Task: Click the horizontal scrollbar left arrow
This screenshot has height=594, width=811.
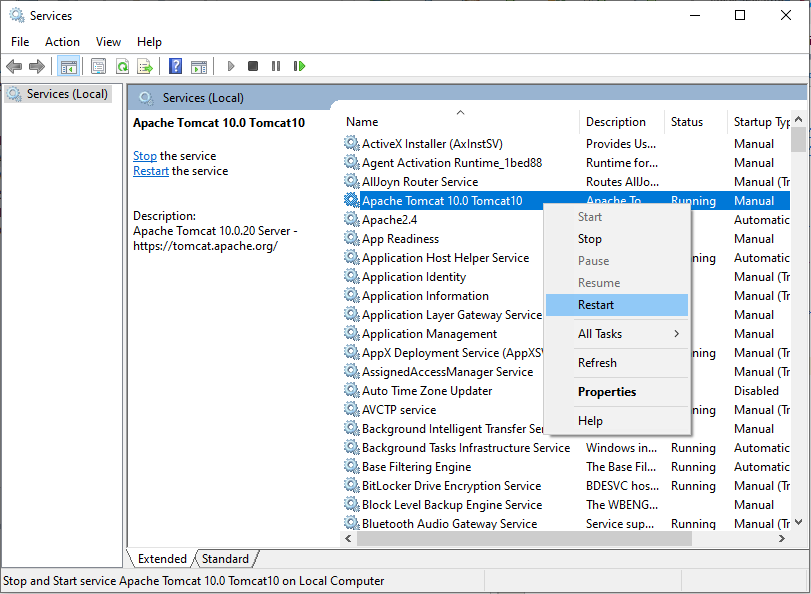Action: [x=349, y=539]
